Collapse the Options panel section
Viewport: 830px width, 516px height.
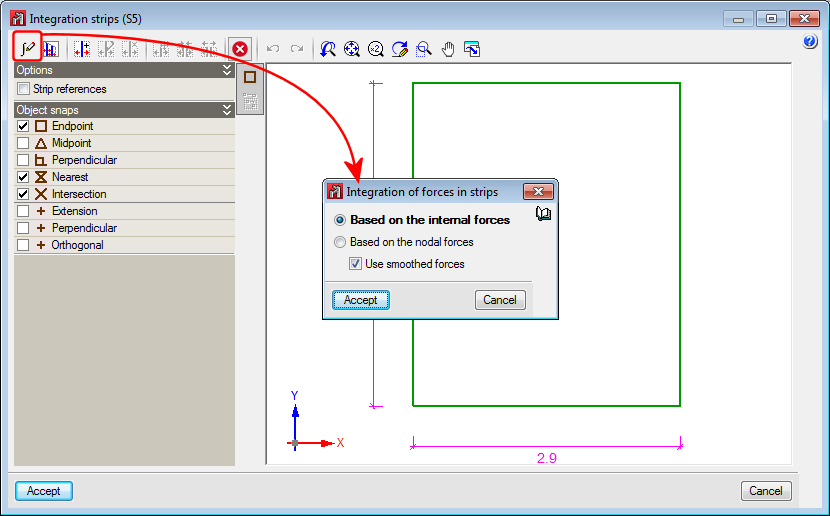click(227, 71)
